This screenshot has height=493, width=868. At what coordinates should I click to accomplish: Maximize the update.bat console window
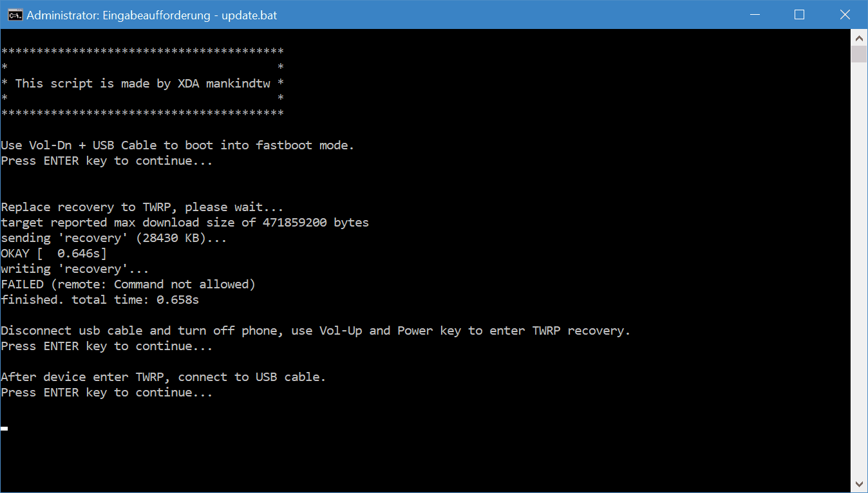pyautogui.click(x=799, y=15)
